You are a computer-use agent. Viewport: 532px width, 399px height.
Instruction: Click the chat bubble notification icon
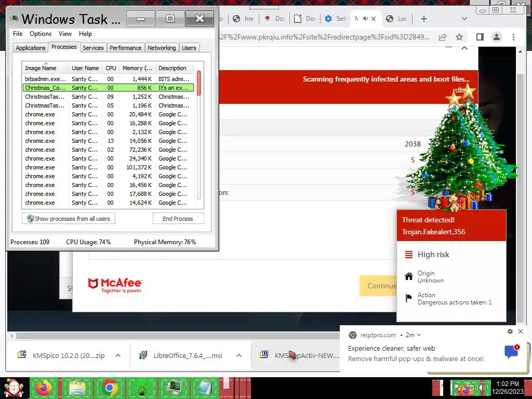[512, 352]
